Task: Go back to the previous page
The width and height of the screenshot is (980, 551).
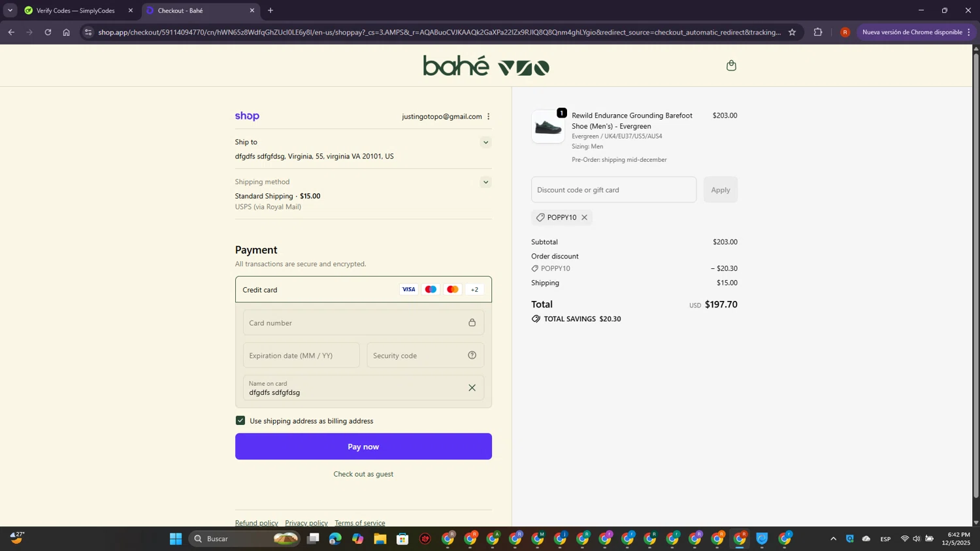Action: point(11,32)
